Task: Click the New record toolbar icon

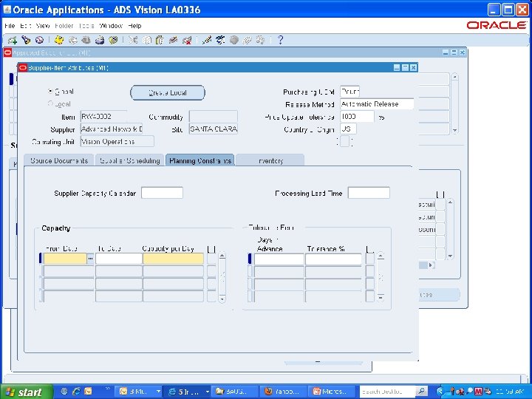Action: [13, 40]
